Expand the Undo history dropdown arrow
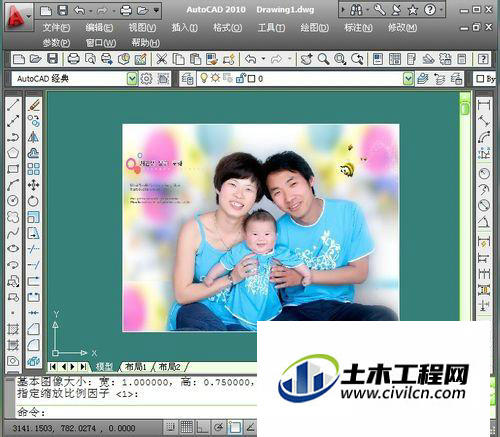This screenshot has height=437, width=500. (263, 59)
